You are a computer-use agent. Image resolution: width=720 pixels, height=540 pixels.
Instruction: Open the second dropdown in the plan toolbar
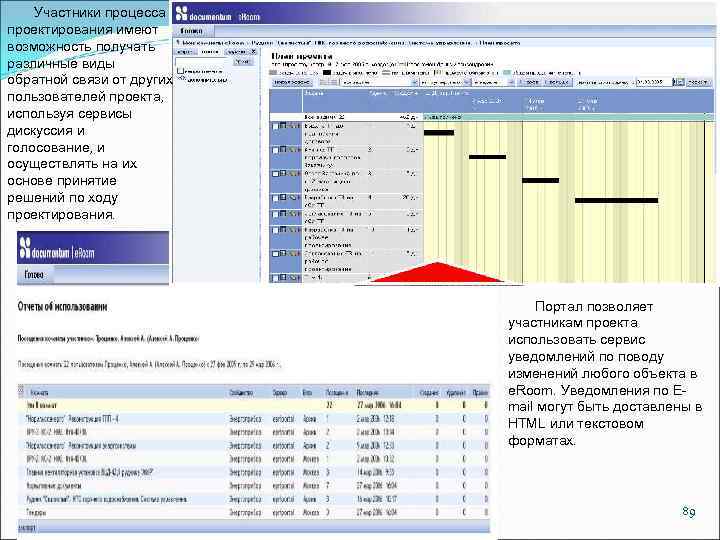(445, 82)
